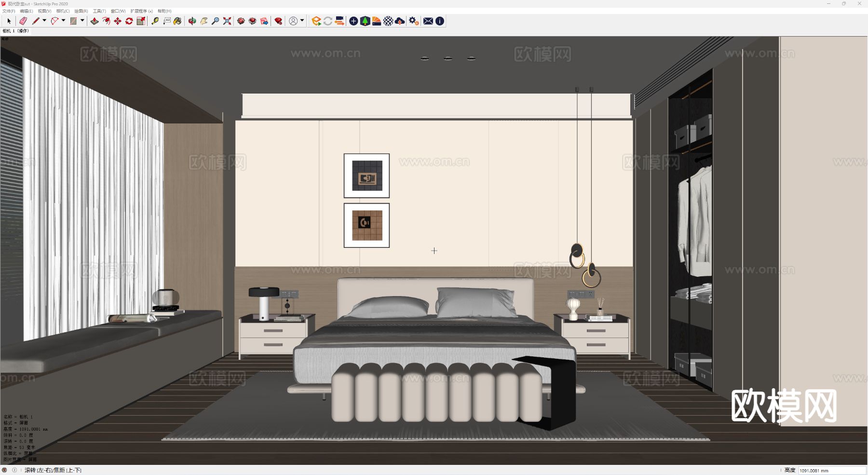Select the arrow Select tool
Image resolution: width=868 pixels, height=475 pixels.
[x=9, y=21]
